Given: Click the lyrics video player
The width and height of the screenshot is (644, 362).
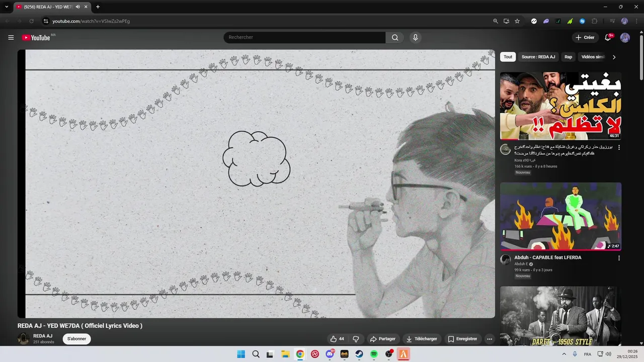Looking at the screenshot, I should pos(256,184).
